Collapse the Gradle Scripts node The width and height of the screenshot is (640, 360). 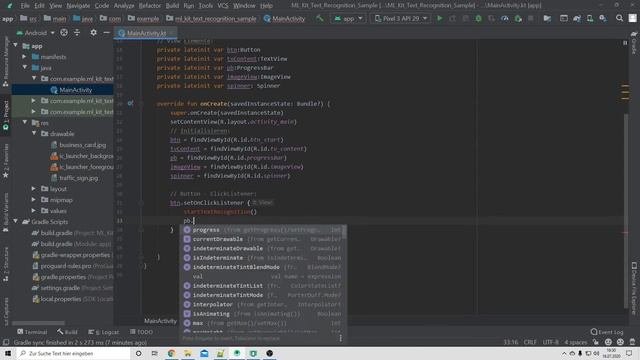click(16, 222)
